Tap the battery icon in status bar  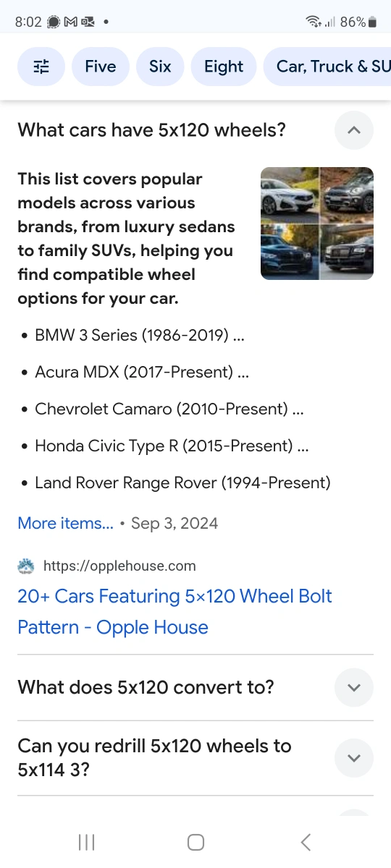click(372, 22)
